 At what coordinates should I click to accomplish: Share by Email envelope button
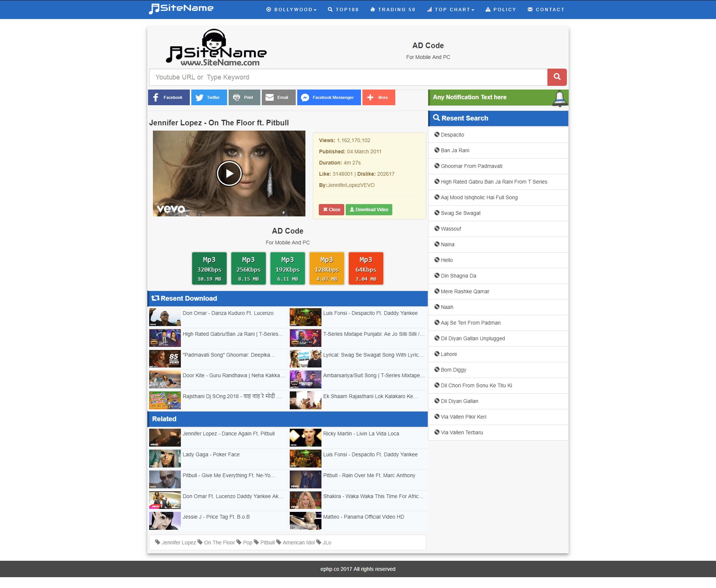coord(278,97)
